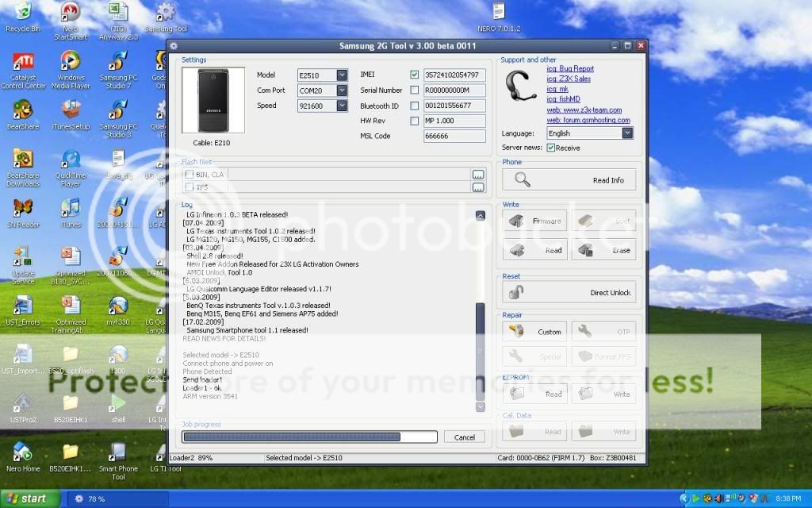Image resolution: width=812 pixels, height=508 pixels.
Task: Visit the web: forum.gsmhosting.com link
Action: click(x=588, y=121)
